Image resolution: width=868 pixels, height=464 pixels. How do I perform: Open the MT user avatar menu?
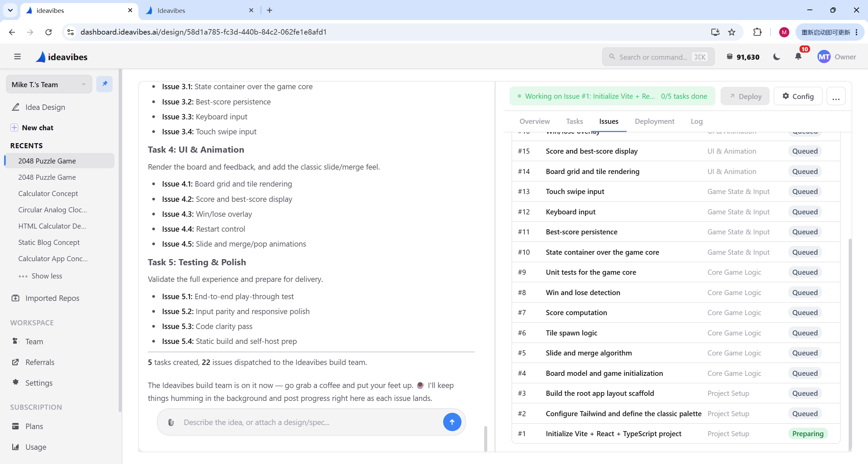[x=824, y=57]
